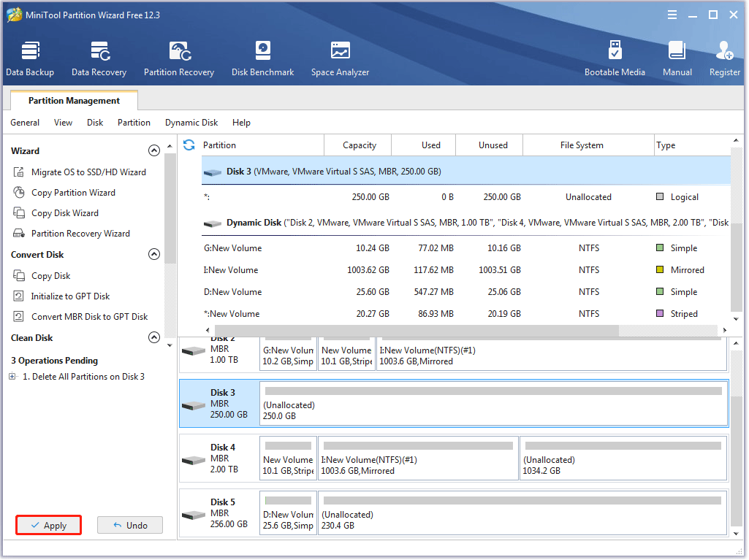
Task: Collapse the Convert Disk section
Action: (154, 254)
